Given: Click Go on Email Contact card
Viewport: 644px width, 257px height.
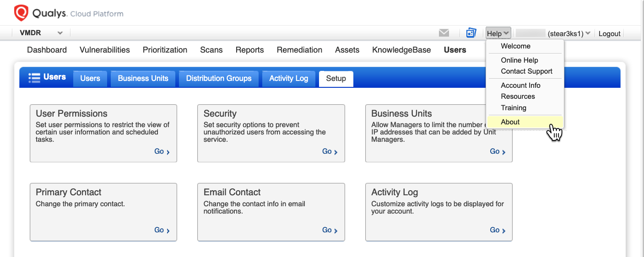Looking at the screenshot, I should [330, 230].
